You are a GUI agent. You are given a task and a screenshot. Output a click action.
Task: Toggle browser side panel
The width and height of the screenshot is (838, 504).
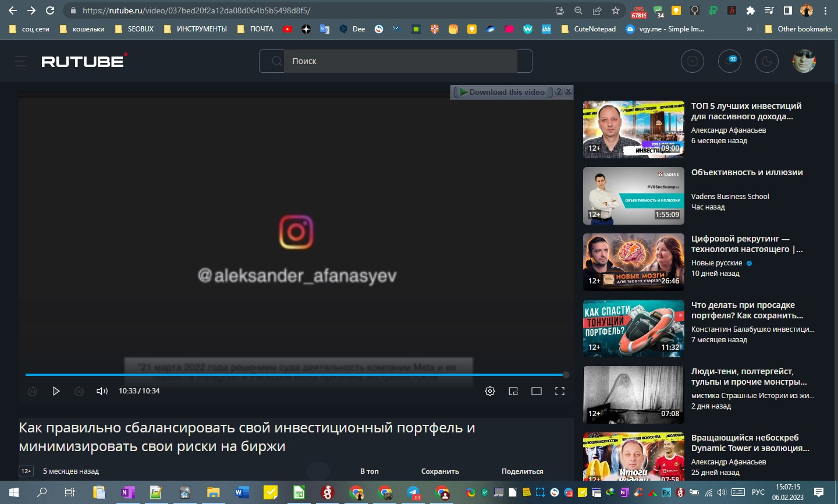[787, 10]
